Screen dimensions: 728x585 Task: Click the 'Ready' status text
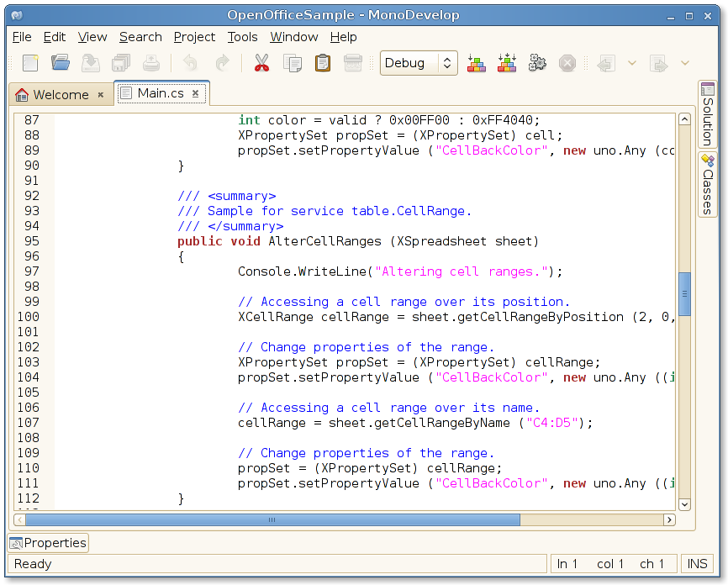pyautogui.click(x=33, y=564)
